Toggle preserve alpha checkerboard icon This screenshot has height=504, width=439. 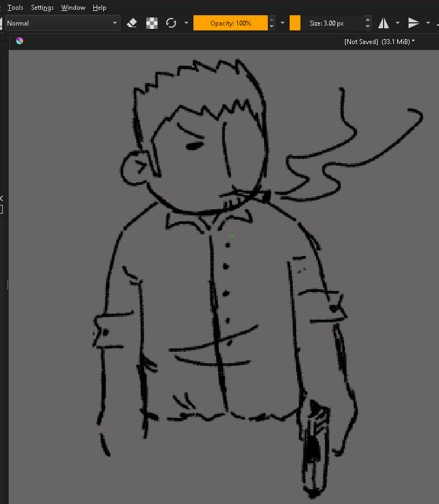pos(152,23)
